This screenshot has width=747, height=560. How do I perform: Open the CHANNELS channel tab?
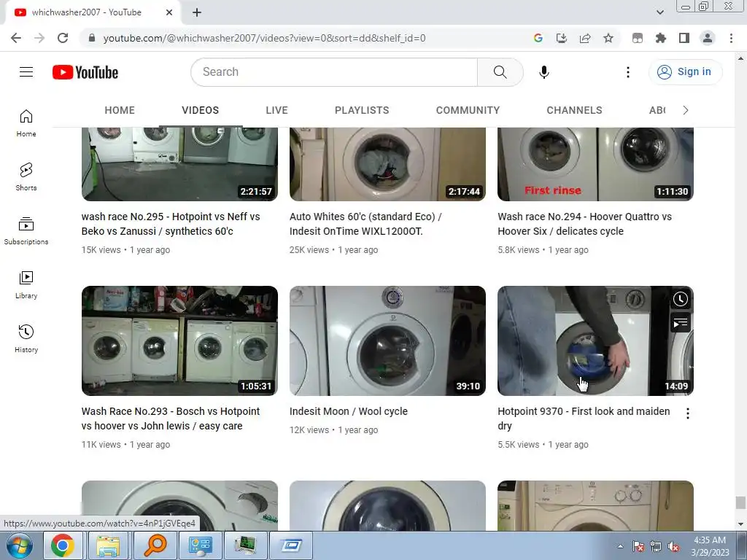(x=575, y=111)
